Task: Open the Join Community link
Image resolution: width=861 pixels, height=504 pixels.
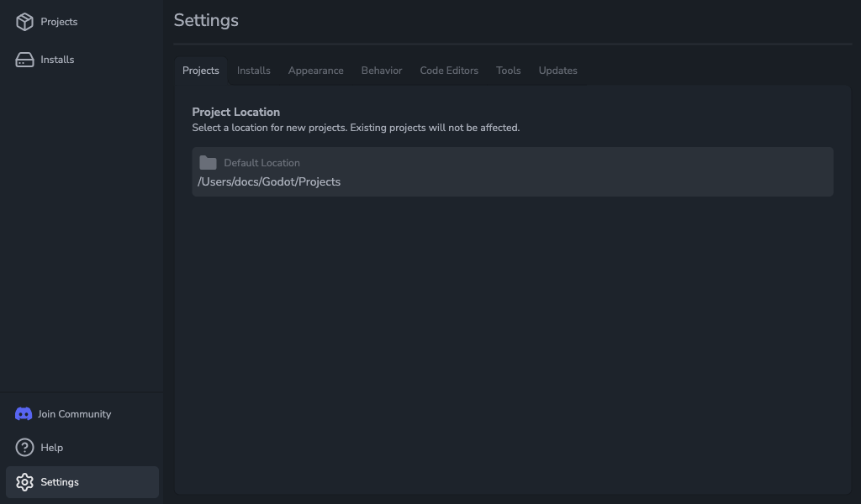Action: [74, 414]
